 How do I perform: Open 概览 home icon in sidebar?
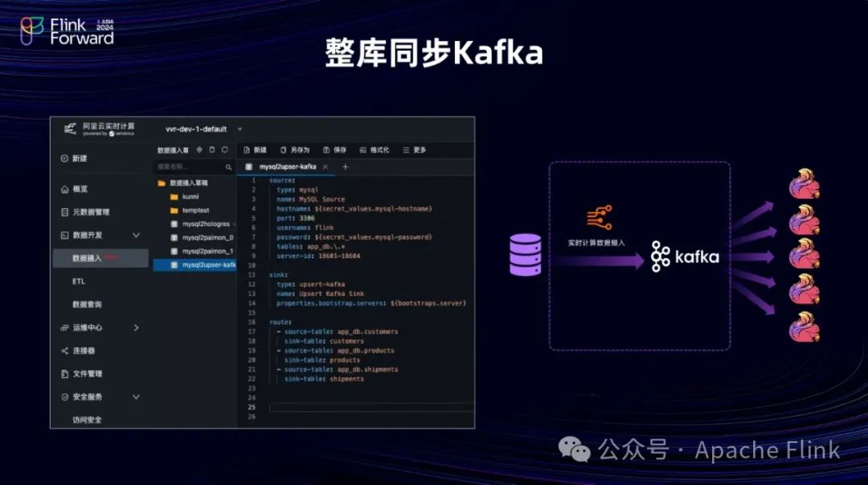(64, 189)
